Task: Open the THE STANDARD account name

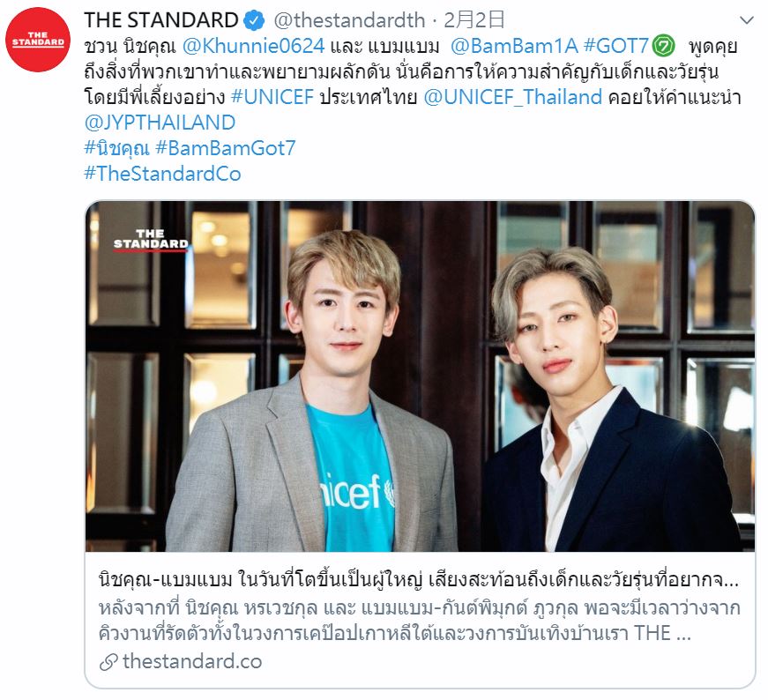Action: point(161,20)
